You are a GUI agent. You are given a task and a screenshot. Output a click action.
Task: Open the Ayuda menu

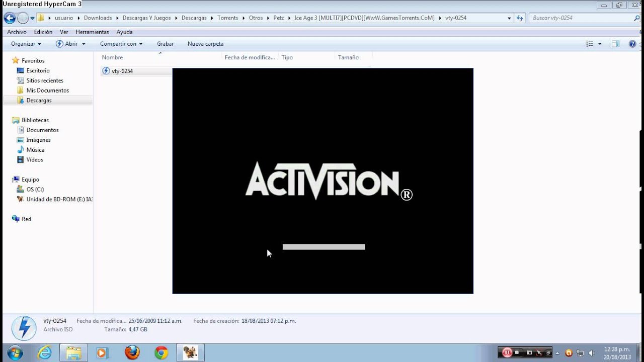124,32
